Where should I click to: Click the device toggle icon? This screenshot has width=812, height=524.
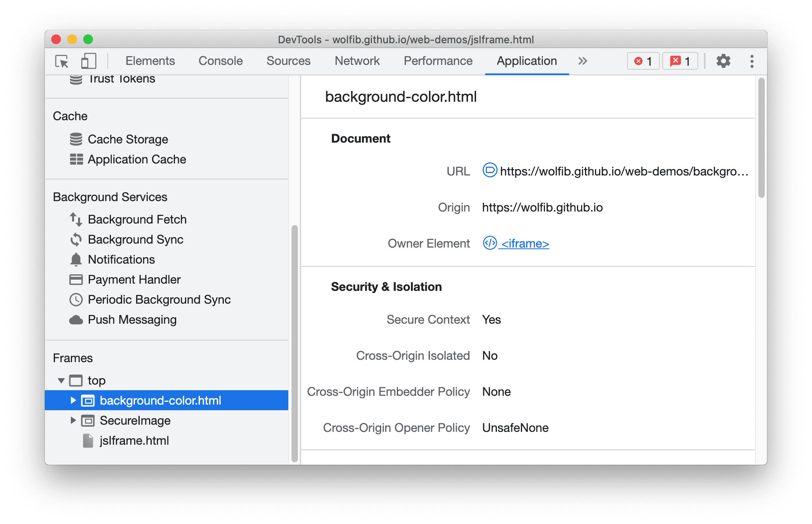[89, 61]
